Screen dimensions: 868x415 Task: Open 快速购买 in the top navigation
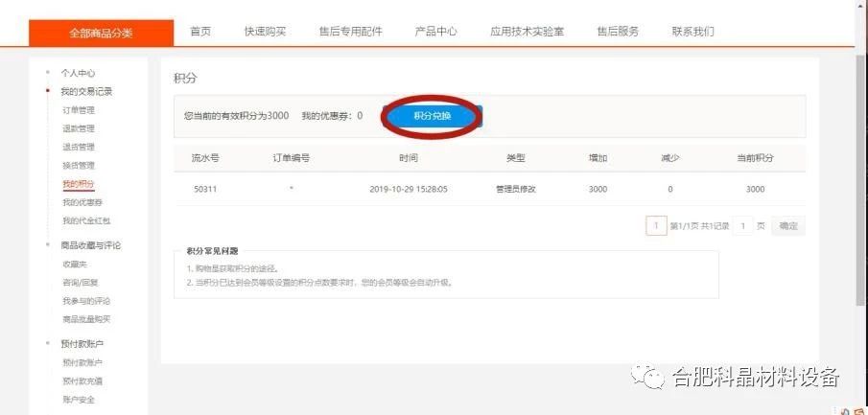tap(265, 32)
